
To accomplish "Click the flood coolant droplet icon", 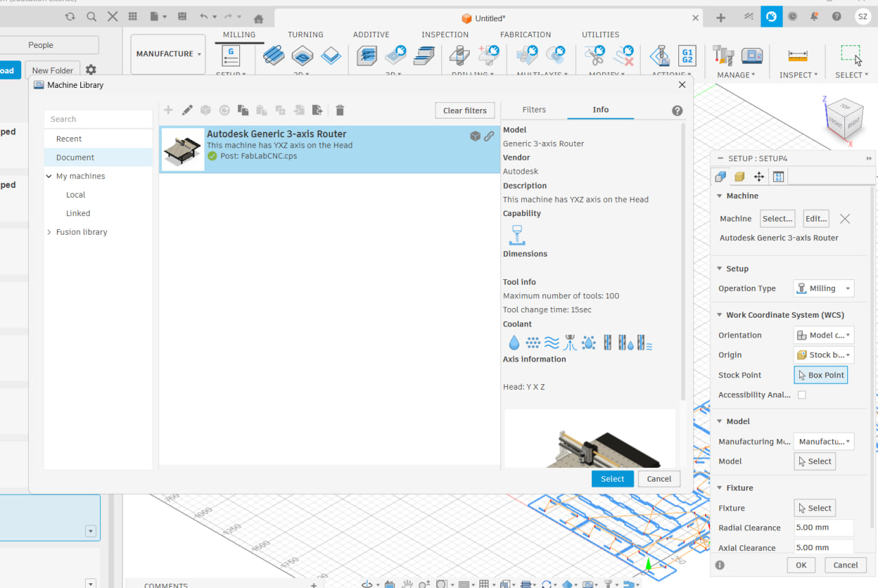I will click(x=514, y=342).
